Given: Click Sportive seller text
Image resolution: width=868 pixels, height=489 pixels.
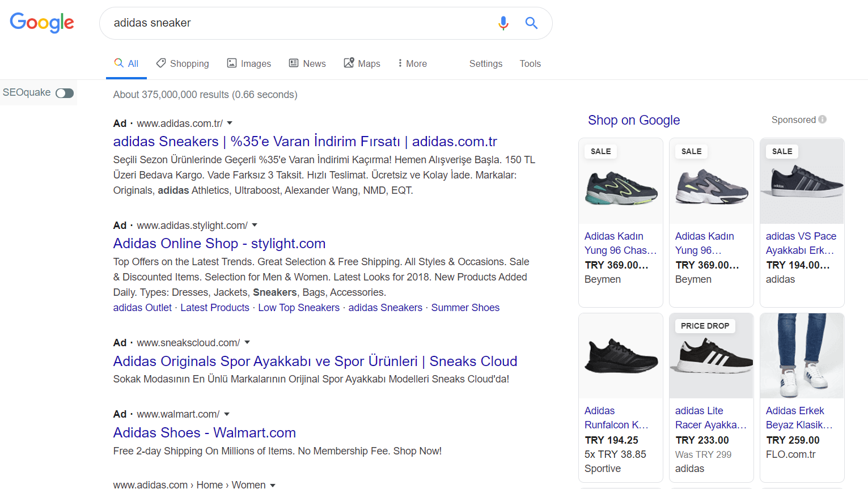Looking at the screenshot, I should 603,469.
